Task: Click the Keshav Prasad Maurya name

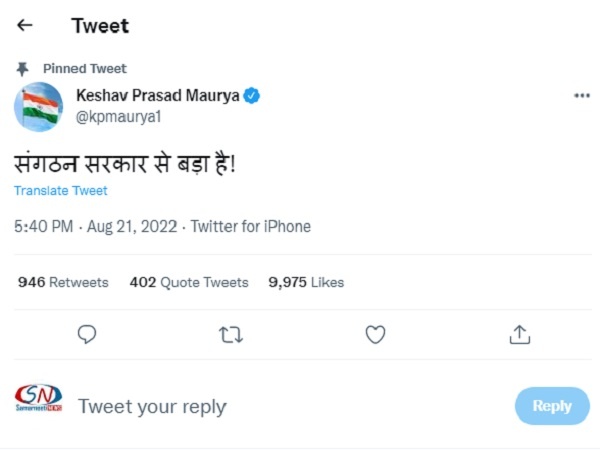Action: coord(159,96)
